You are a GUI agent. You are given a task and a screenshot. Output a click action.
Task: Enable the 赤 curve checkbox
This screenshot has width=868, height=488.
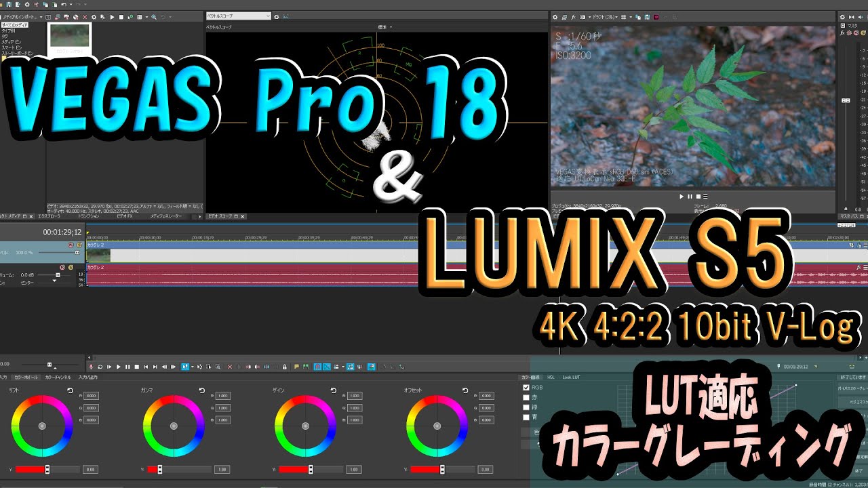[x=526, y=398]
